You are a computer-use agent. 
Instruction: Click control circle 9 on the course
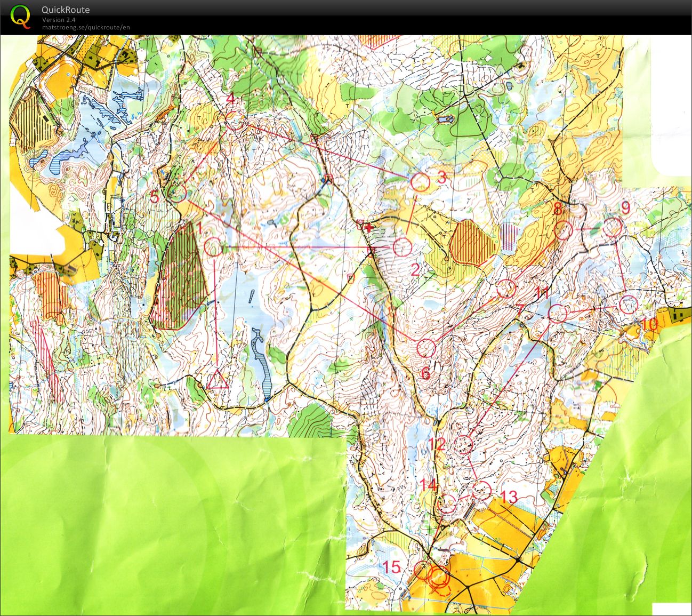613,228
